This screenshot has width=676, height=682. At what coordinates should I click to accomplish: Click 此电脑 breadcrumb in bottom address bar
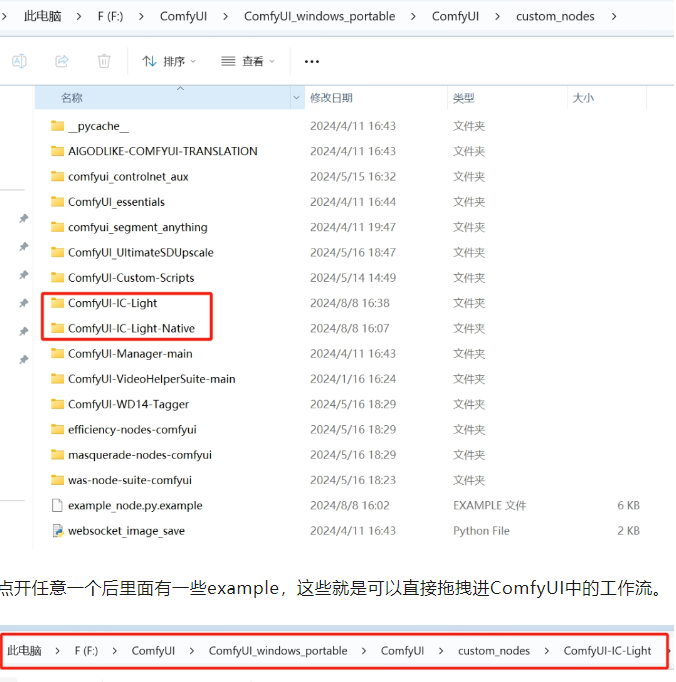coord(24,651)
